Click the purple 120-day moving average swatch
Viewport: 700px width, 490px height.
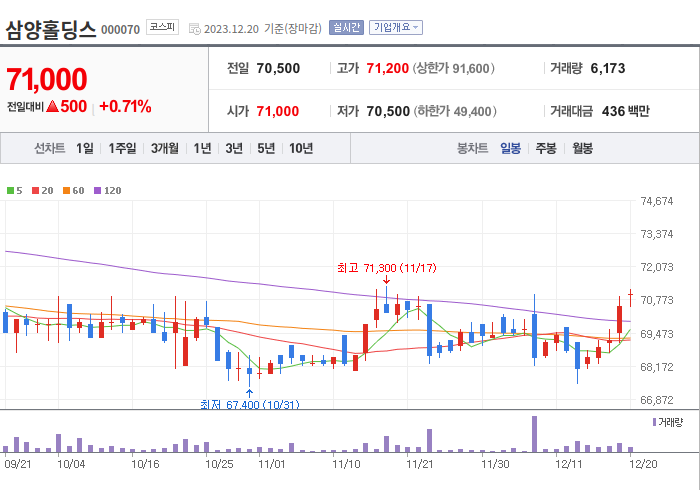pos(97,191)
